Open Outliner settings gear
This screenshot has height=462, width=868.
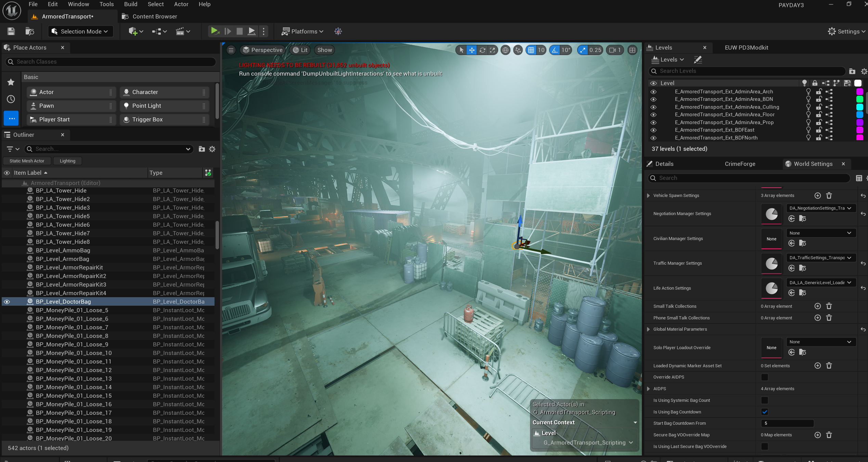click(x=212, y=149)
